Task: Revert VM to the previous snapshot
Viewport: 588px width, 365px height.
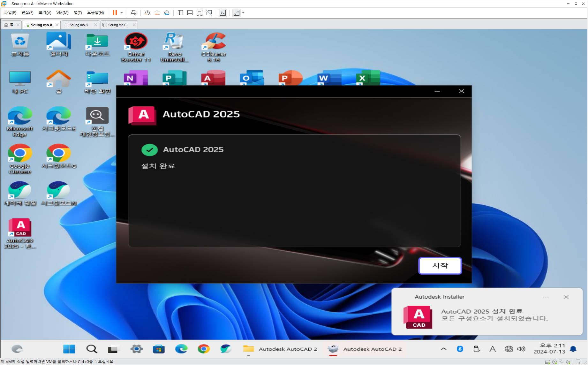Action: pos(157,13)
